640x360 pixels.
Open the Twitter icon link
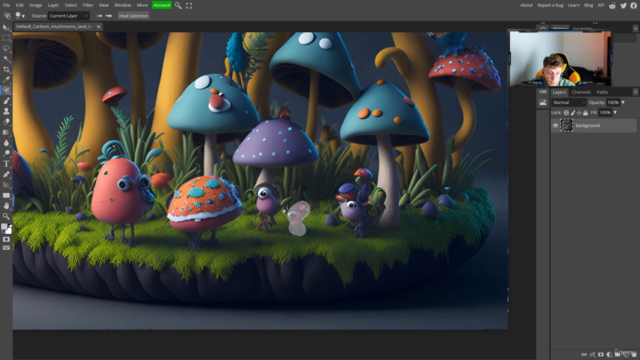[x=623, y=5]
